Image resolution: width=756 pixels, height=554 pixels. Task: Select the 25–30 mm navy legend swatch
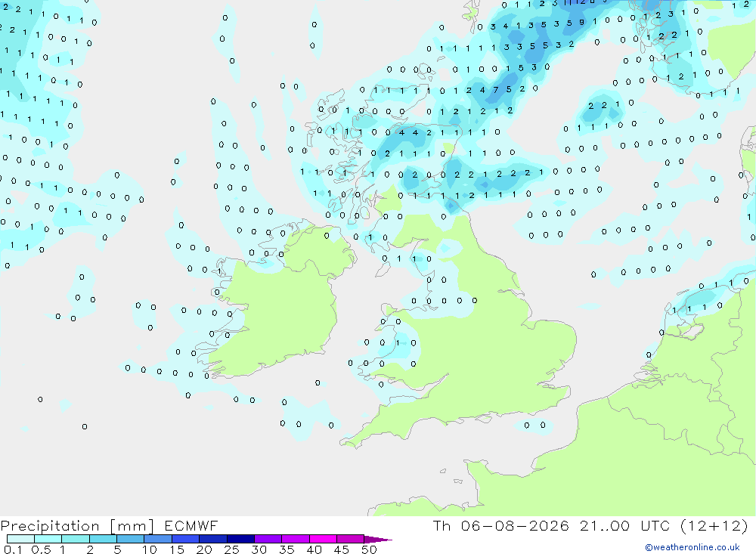240,539
